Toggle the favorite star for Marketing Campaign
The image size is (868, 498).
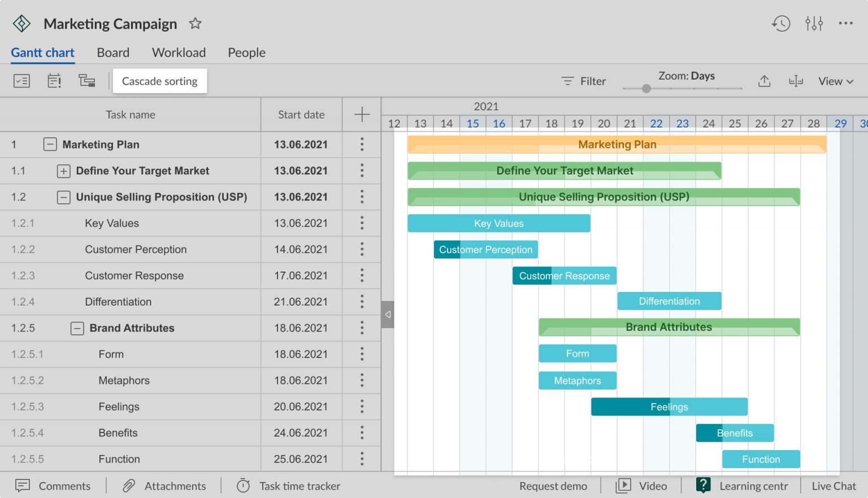[195, 24]
